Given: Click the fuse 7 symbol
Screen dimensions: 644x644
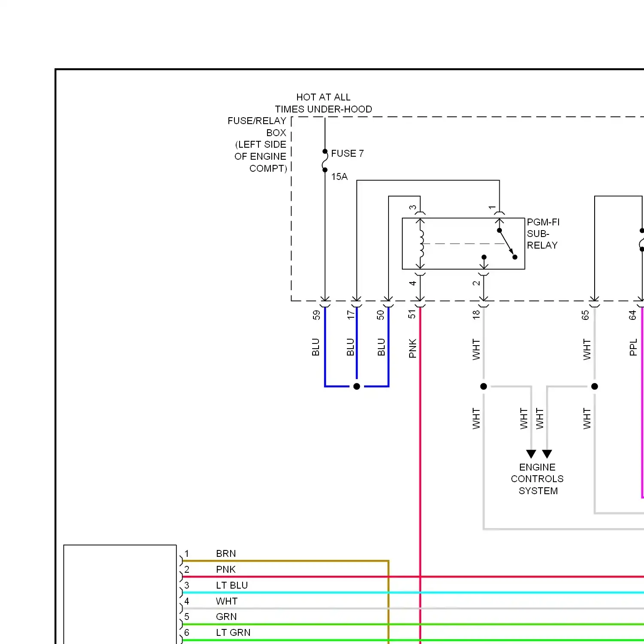Looking at the screenshot, I should [325, 161].
